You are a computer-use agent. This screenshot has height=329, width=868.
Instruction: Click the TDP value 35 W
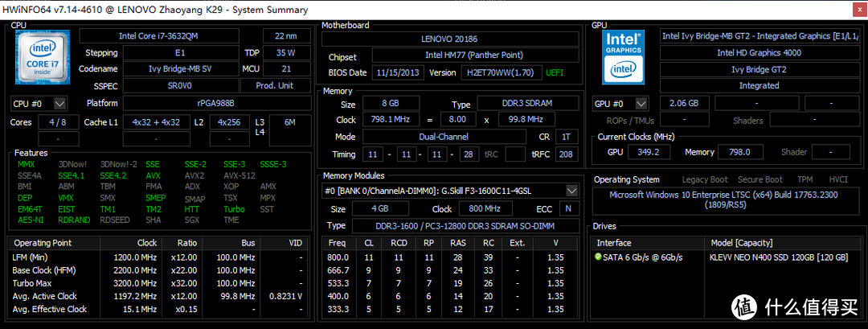pos(286,53)
